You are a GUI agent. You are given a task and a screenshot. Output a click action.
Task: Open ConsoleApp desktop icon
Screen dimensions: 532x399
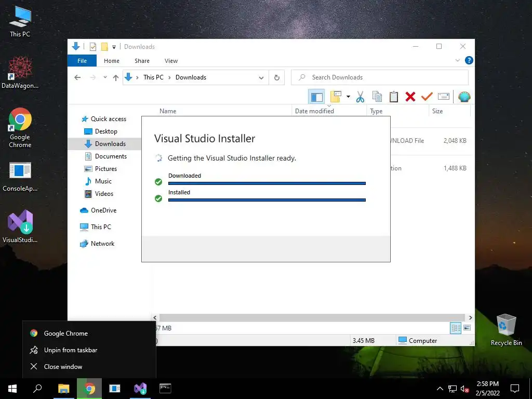(x=20, y=177)
